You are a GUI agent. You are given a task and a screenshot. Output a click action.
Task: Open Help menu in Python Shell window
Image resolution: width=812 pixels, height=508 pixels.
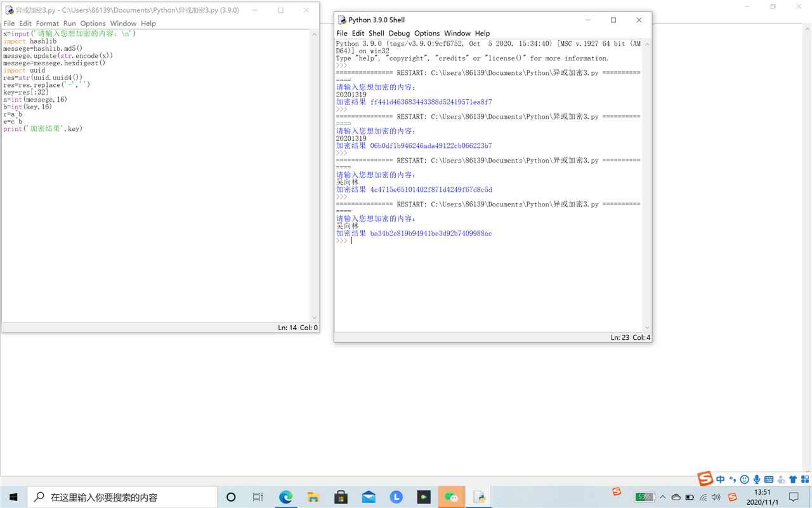pyautogui.click(x=482, y=33)
